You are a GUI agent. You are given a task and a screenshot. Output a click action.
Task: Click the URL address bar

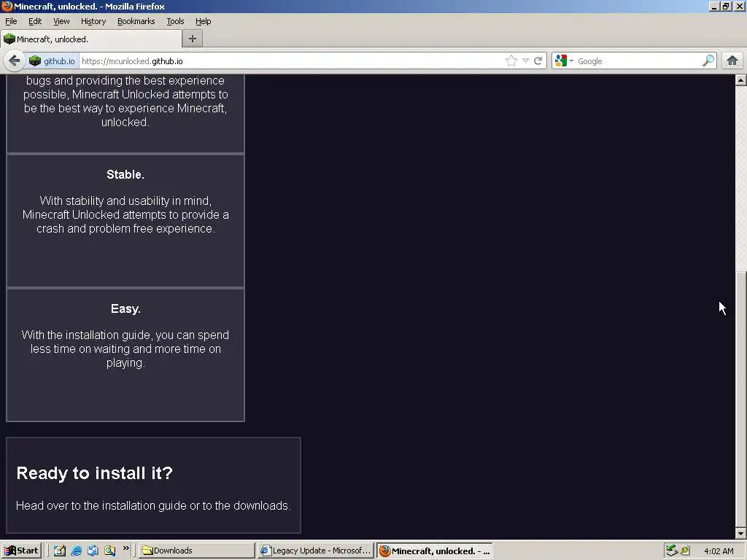point(290,61)
